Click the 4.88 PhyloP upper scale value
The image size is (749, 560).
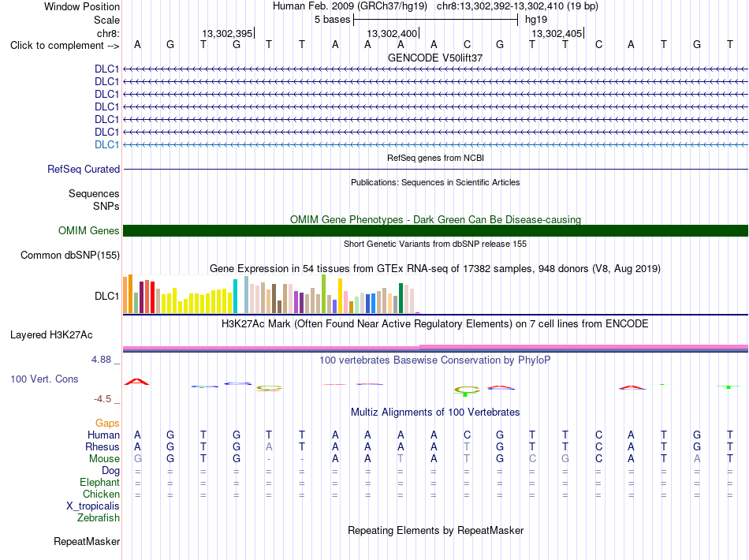101,360
